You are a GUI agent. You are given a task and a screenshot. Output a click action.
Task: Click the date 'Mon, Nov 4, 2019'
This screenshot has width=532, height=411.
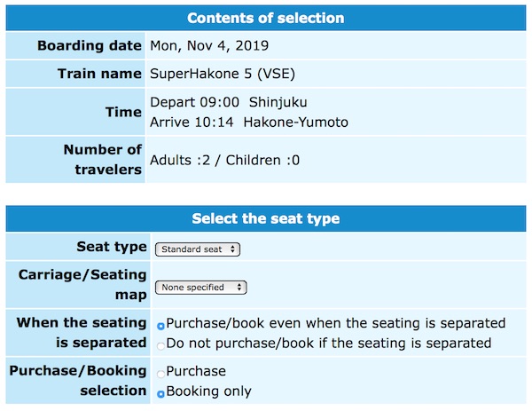coord(209,45)
